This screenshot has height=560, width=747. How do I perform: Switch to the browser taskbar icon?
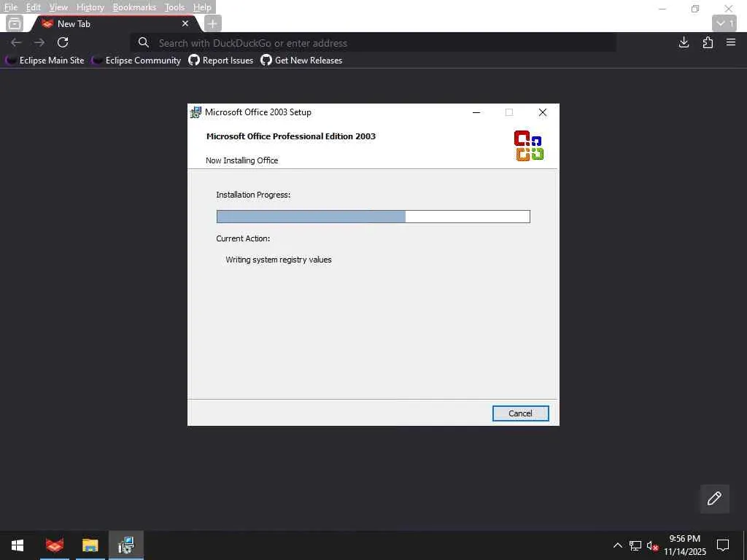click(x=54, y=545)
